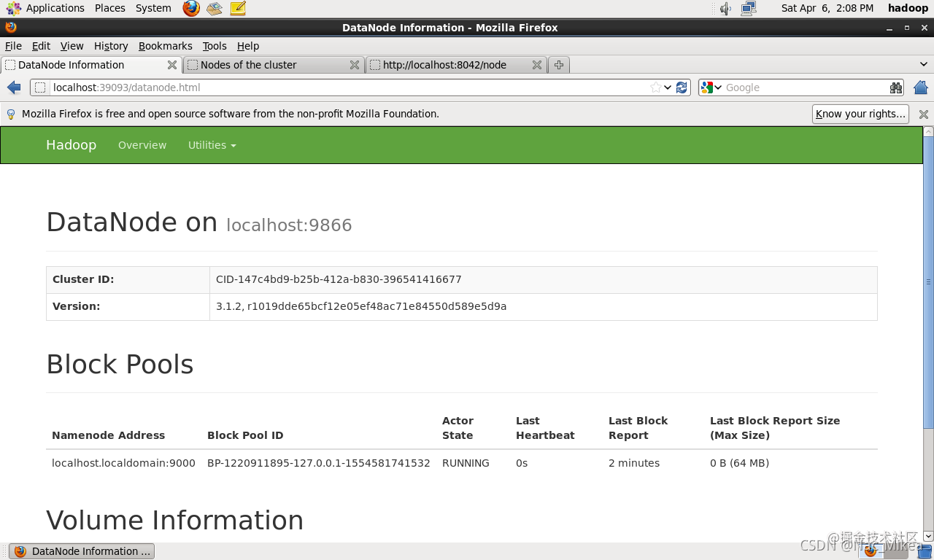Image resolution: width=934 pixels, height=560 pixels.
Task: Click the DataNode Information taskbar button
Action: 82,551
